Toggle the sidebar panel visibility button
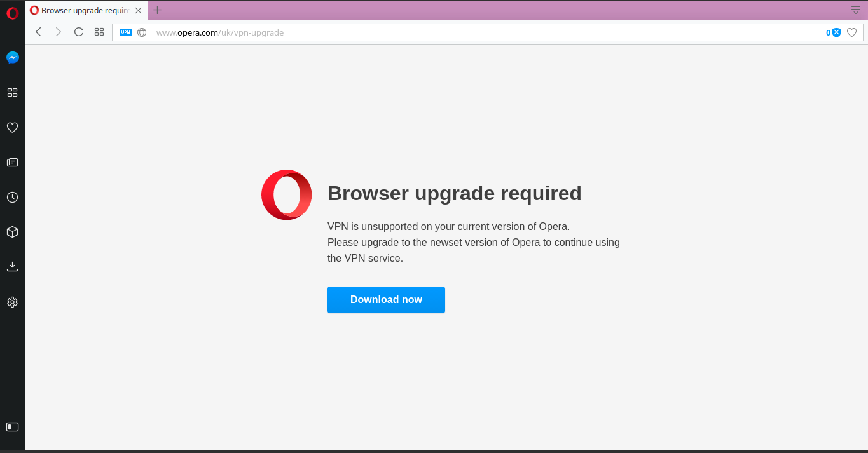The width and height of the screenshot is (868, 453). (x=12, y=427)
